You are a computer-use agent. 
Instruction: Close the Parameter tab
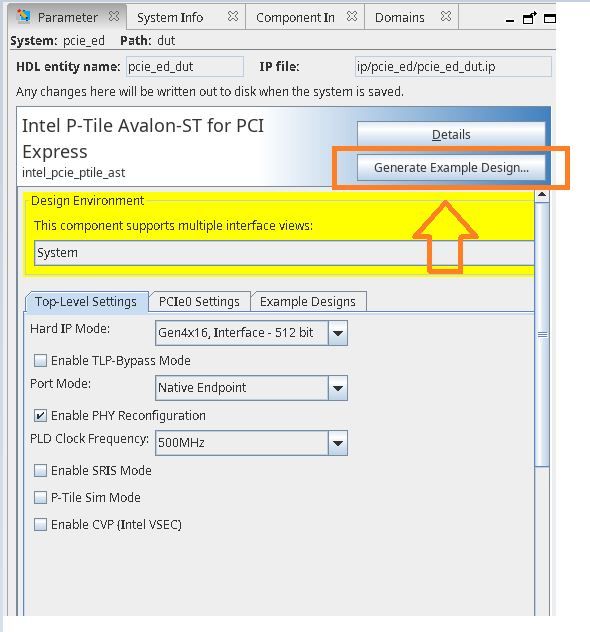click(114, 17)
